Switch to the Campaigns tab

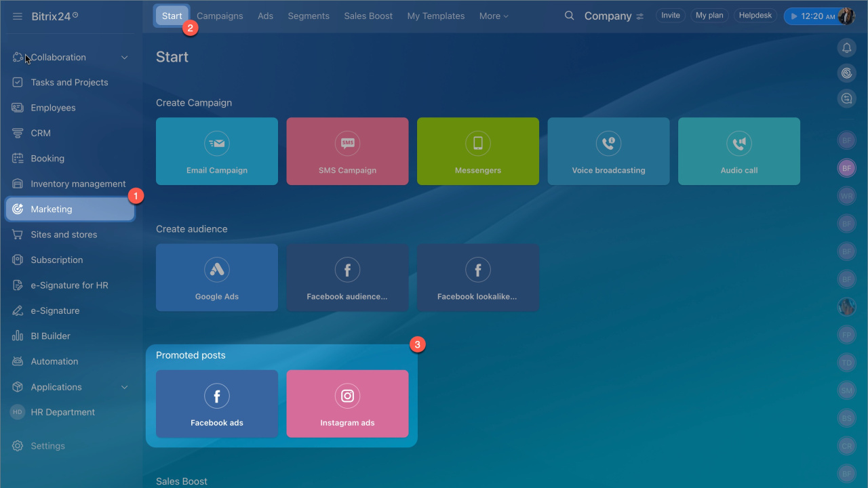pyautogui.click(x=220, y=16)
